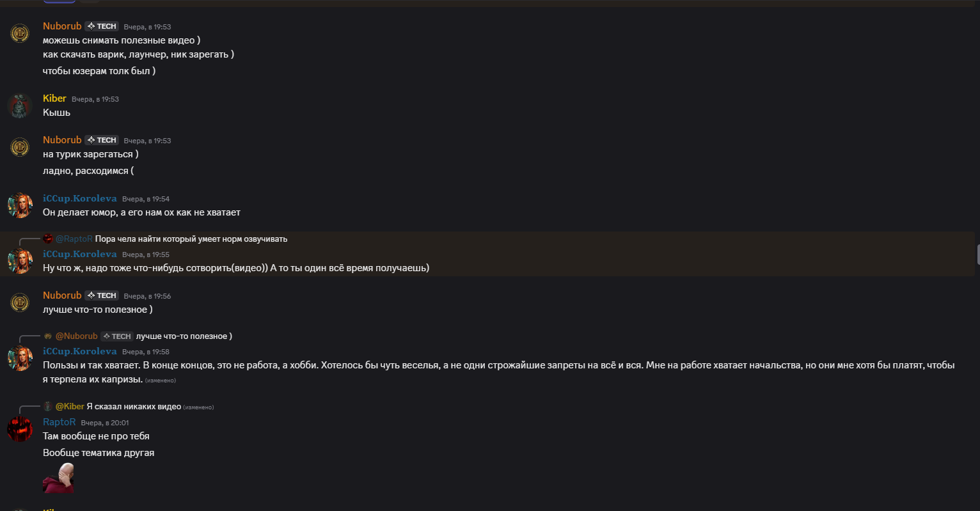Click iCCup.Koroleva's avatar at the 19:54 message
Image resolution: width=980 pixels, height=511 pixels.
tap(20, 205)
